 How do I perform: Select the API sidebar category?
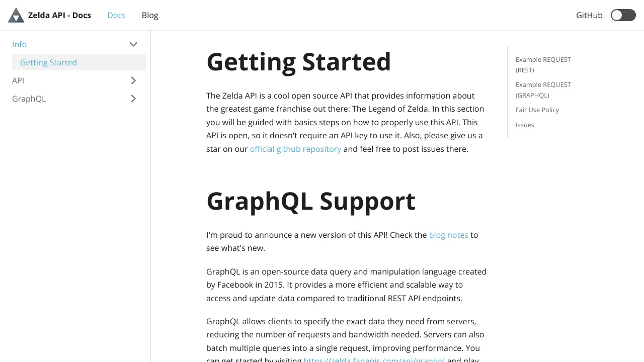coord(18,80)
